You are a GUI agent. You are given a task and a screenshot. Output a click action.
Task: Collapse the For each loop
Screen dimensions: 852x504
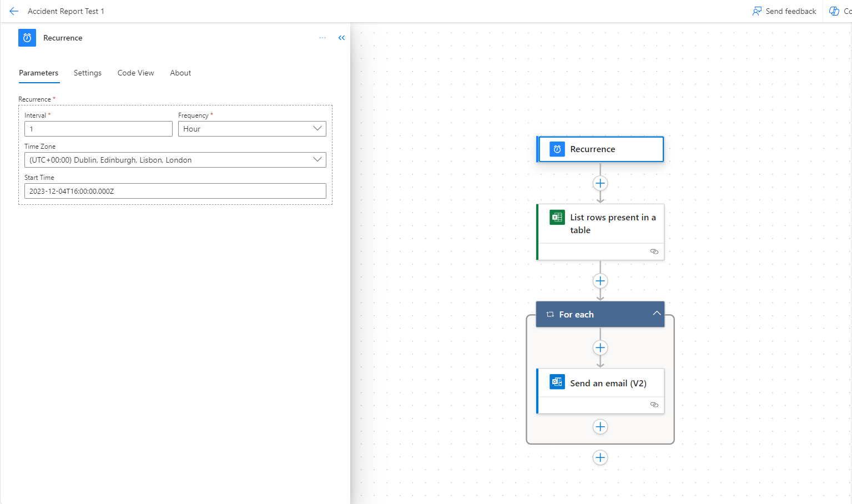[657, 314]
